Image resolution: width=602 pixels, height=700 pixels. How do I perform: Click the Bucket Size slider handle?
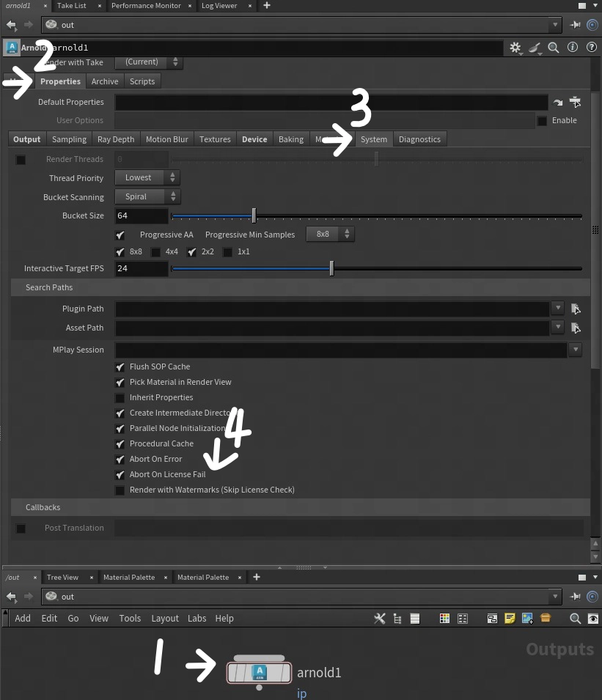pos(254,216)
